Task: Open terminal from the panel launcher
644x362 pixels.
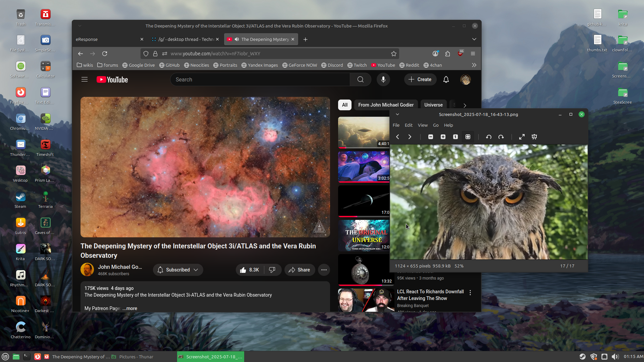Action: pyautogui.click(x=27, y=357)
